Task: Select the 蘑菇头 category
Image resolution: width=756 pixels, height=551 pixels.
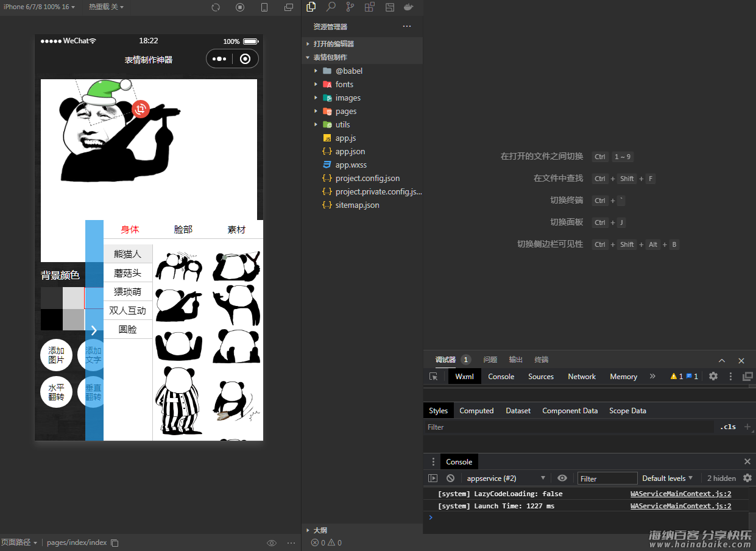Action: point(128,273)
